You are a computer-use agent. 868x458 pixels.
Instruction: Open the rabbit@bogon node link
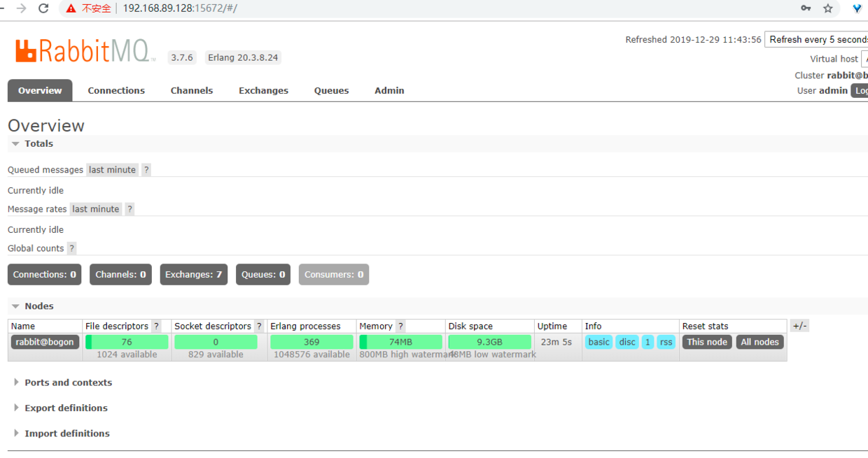point(45,342)
